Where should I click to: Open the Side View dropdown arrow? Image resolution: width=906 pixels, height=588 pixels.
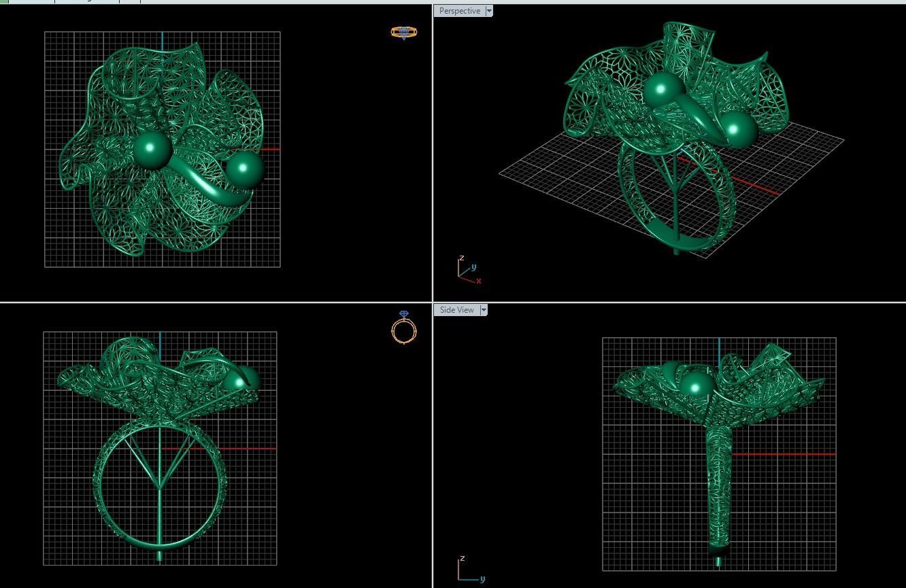coord(484,310)
